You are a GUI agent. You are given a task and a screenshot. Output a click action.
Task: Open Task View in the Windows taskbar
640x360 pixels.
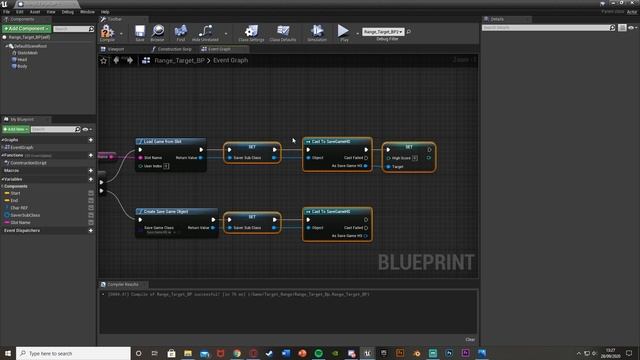click(155, 353)
